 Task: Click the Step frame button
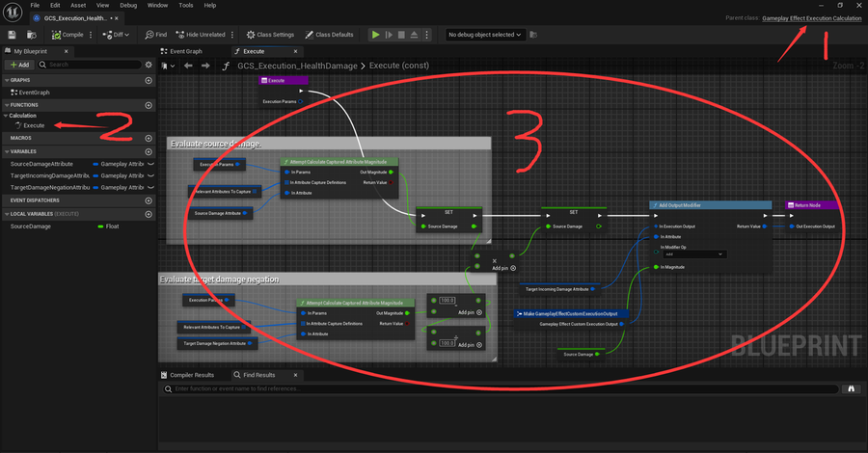(389, 35)
